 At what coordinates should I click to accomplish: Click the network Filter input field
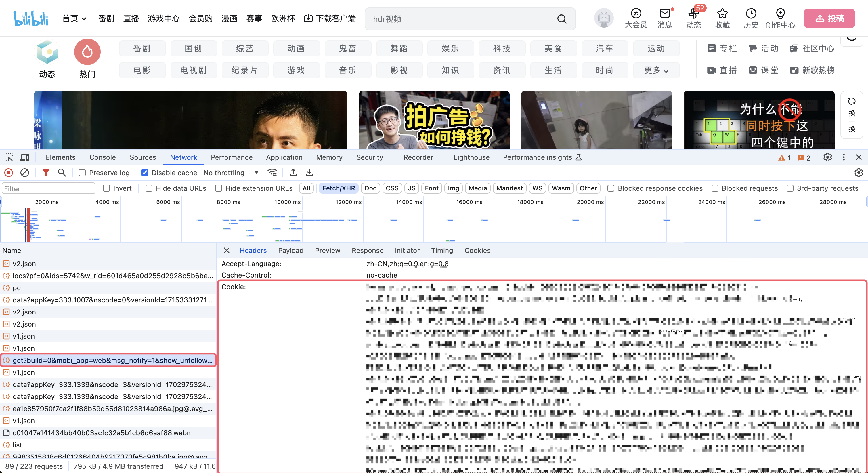click(x=48, y=188)
